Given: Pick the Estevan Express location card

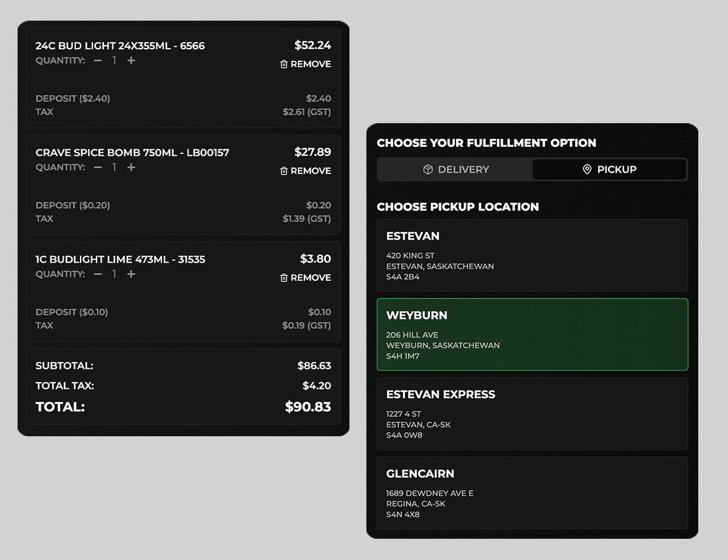Looking at the screenshot, I should coord(533,414).
